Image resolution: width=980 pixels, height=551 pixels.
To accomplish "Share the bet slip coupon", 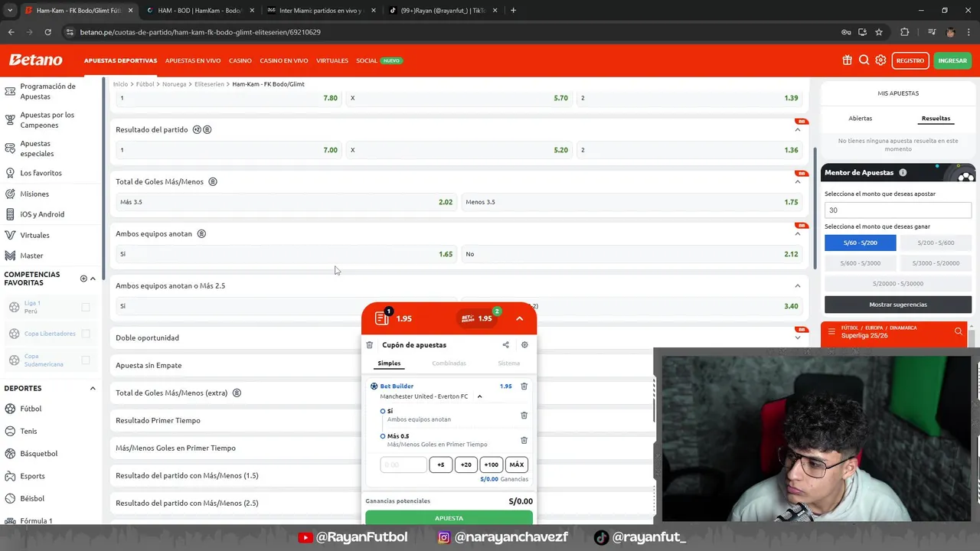I will point(505,345).
